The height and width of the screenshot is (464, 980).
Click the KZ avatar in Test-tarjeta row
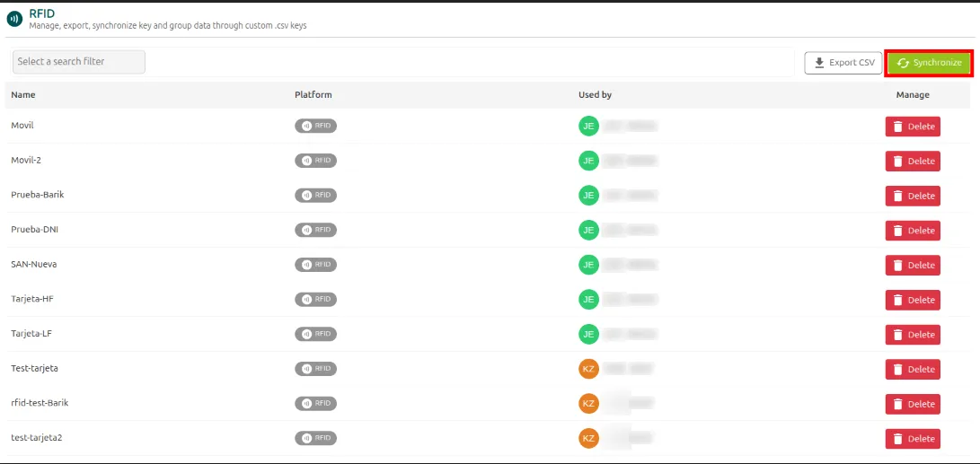click(x=588, y=369)
